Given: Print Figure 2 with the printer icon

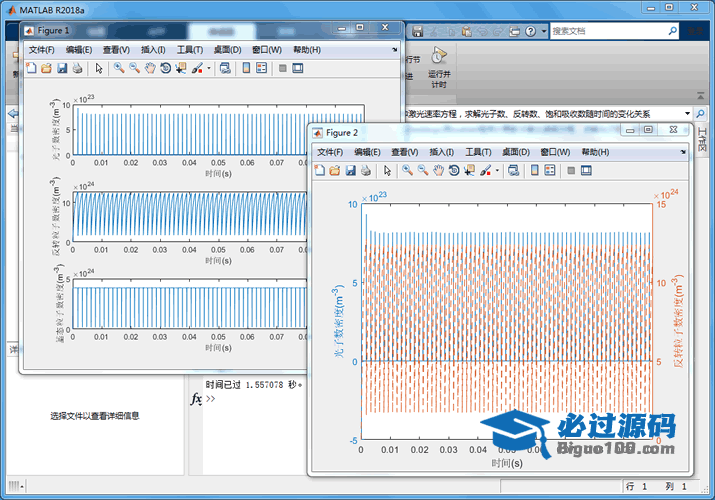Looking at the screenshot, I should click(x=366, y=170).
